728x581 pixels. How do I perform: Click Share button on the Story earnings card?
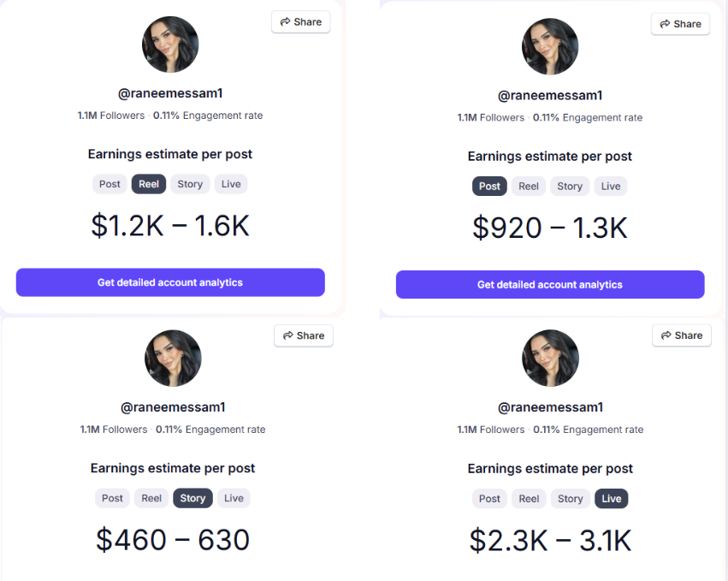pos(304,335)
